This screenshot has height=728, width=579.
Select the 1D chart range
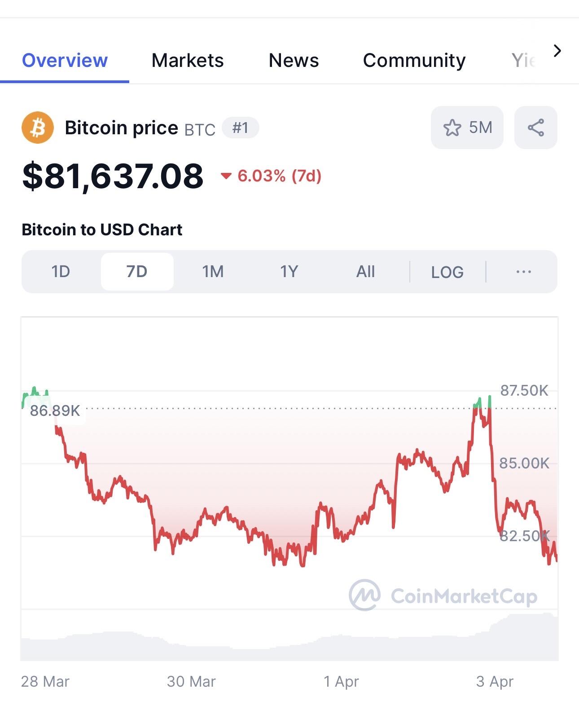61,272
